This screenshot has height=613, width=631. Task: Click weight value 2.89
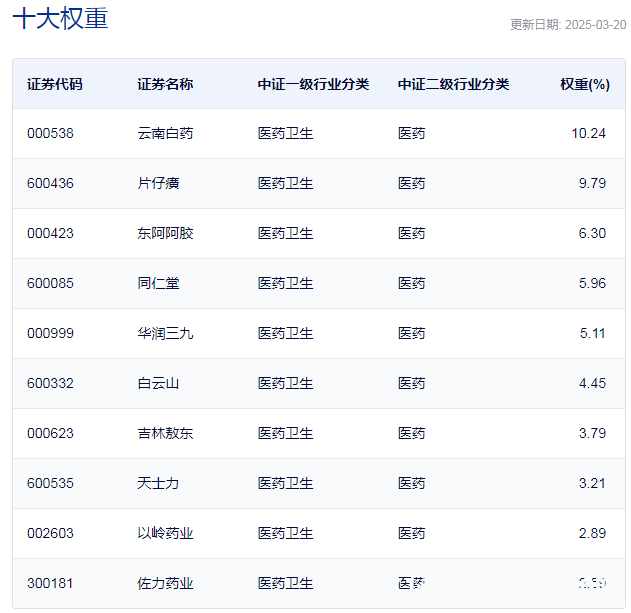pos(592,533)
